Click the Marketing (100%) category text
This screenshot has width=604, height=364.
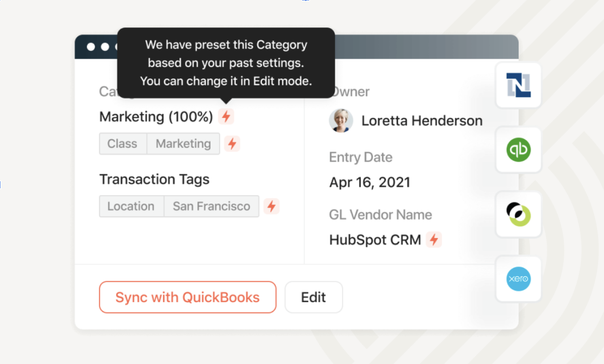tap(156, 117)
